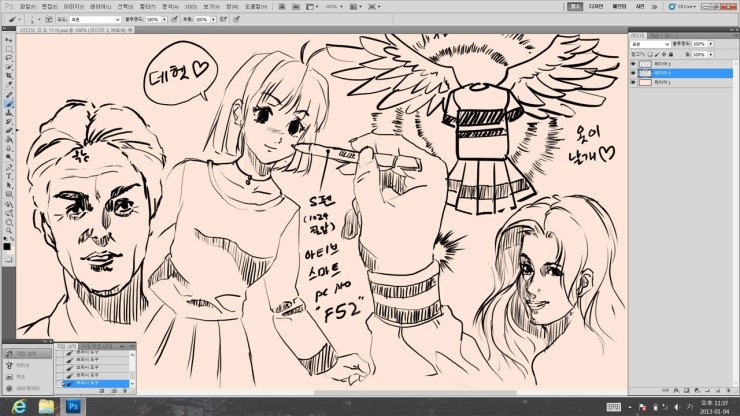Switch to the 디자인 workspace
Screen dimensions: 740x416
(x=596, y=5)
